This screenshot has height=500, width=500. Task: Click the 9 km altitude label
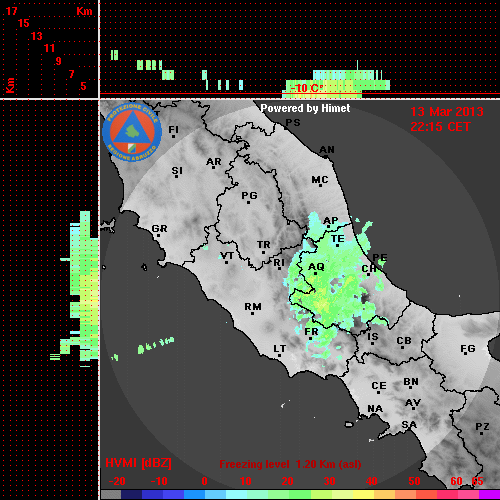(58, 61)
